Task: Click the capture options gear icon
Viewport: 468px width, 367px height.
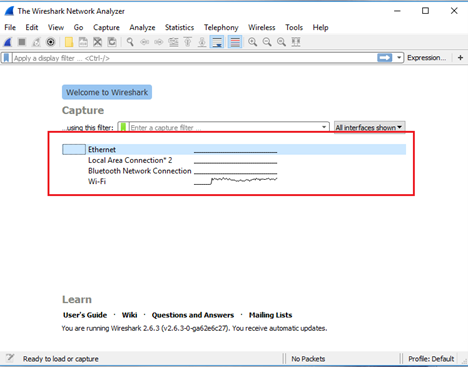Action: point(51,42)
